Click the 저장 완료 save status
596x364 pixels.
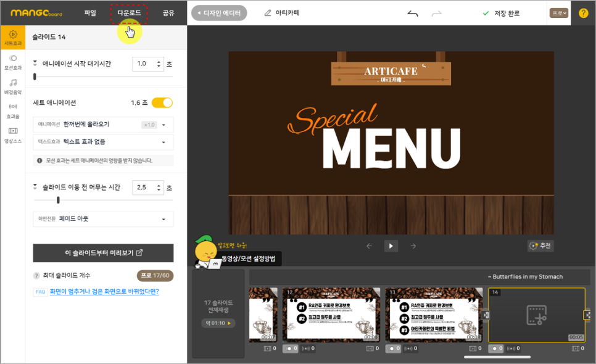[502, 14]
